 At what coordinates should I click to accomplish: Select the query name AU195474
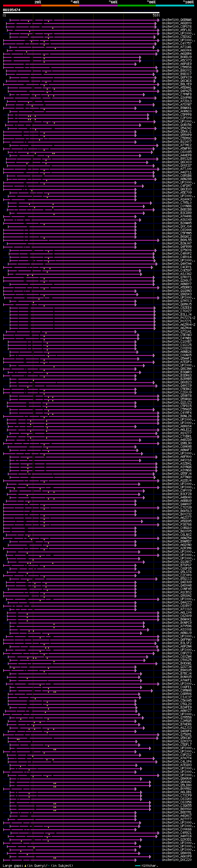click(x=11, y=10)
